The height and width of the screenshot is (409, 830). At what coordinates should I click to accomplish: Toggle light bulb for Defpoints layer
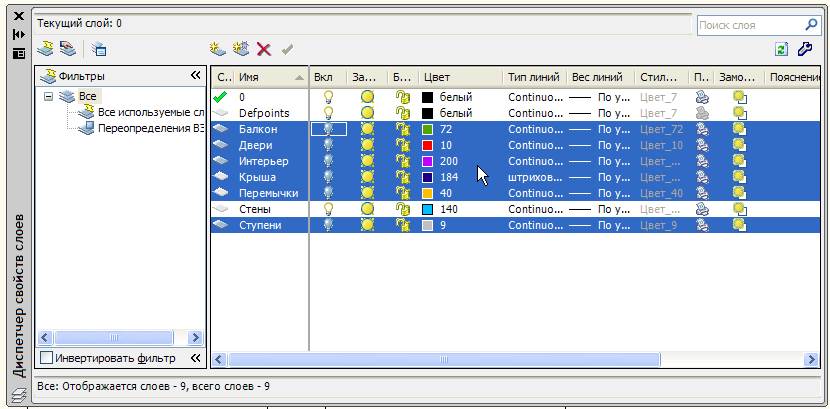pos(329,113)
